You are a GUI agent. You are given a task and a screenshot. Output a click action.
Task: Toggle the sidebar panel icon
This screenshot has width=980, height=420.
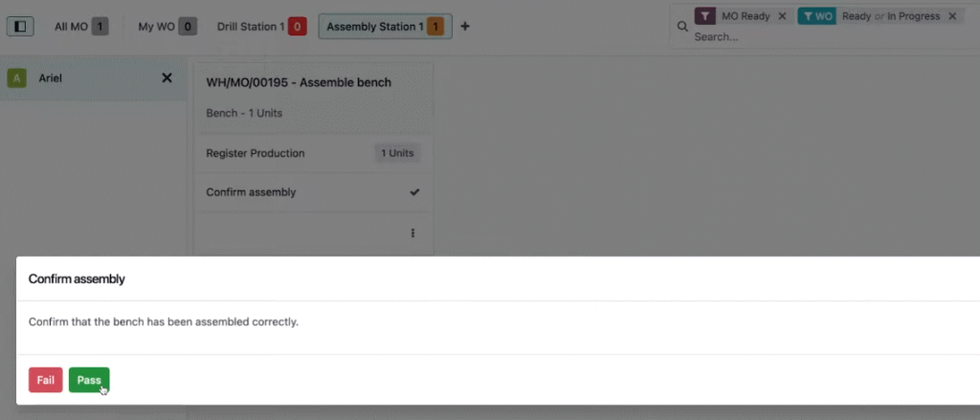coord(20,26)
